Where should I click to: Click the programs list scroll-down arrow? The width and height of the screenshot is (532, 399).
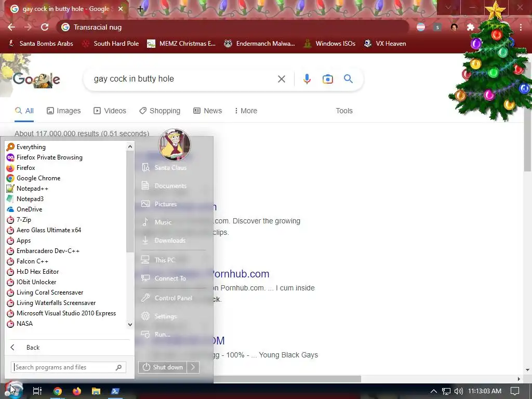coord(130,324)
